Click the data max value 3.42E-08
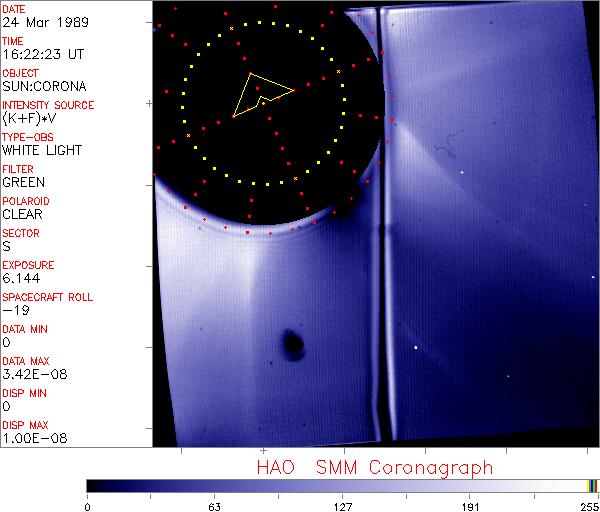 (31, 374)
